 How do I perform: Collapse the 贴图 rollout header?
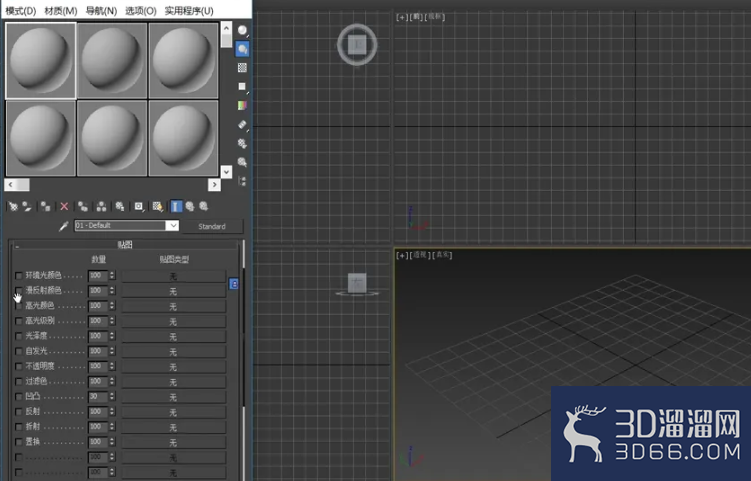pos(125,244)
